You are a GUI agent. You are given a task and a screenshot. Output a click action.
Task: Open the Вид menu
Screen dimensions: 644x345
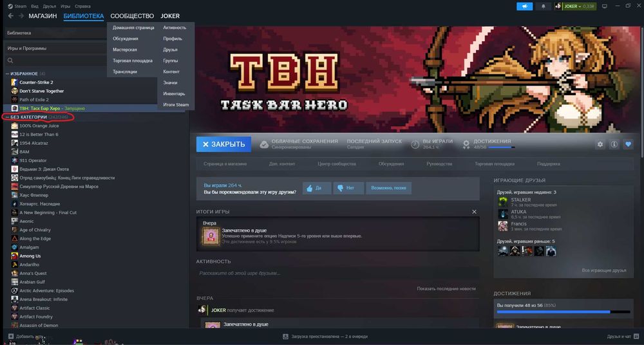[x=35, y=6]
